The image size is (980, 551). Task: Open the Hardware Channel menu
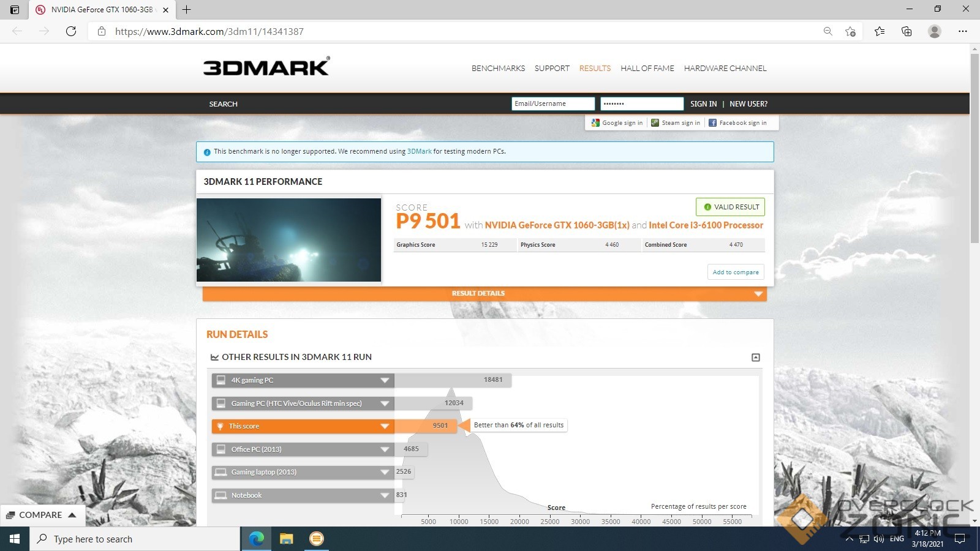click(x=725, y=69)
